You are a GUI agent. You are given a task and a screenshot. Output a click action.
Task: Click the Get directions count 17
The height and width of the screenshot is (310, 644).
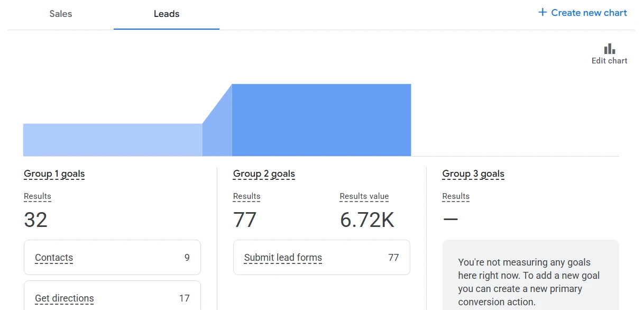(184, 298)
